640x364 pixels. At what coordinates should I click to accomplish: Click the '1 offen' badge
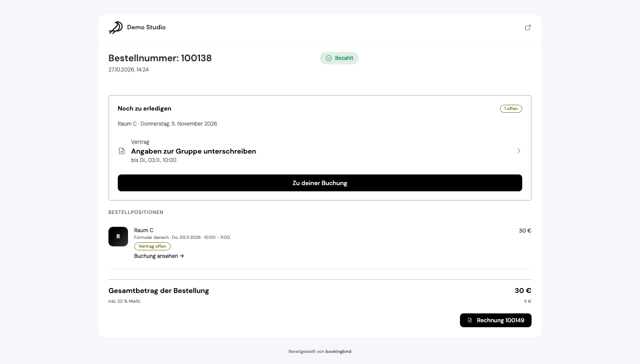coord(511,109)
